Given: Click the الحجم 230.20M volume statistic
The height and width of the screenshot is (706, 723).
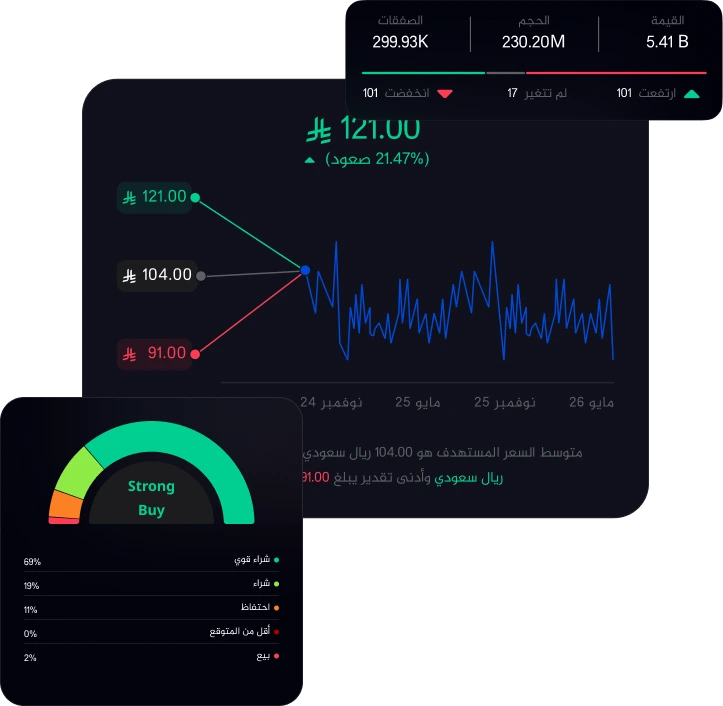Looking at the screenshot, I should coord(533,33).
